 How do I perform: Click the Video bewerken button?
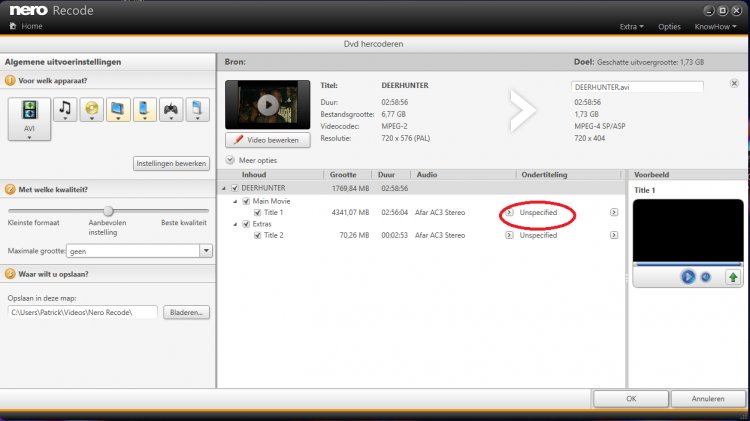click(267, 140)
